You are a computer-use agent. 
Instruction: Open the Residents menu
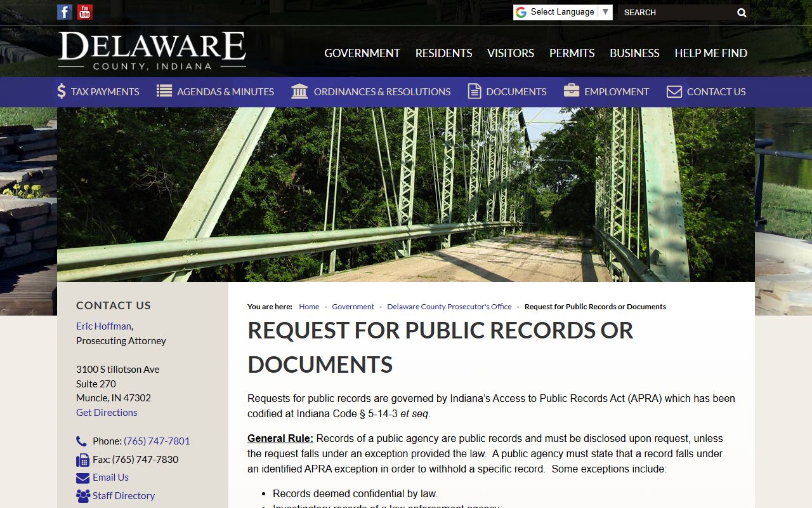tap(443, 53)
